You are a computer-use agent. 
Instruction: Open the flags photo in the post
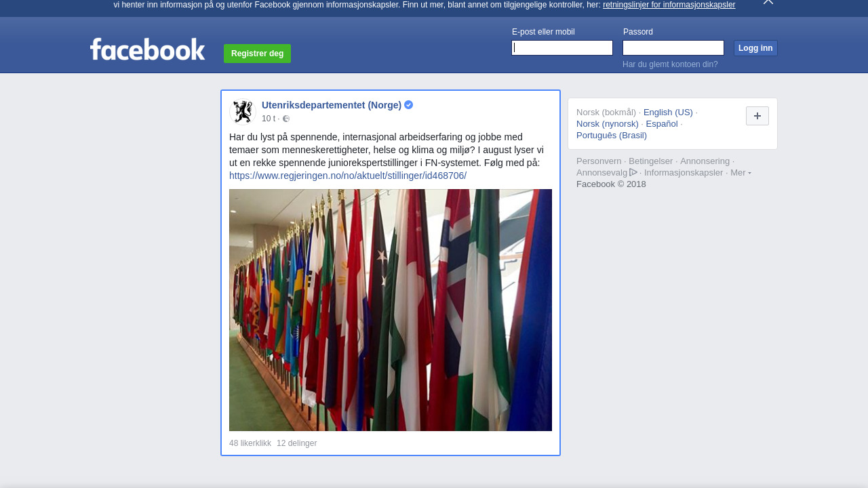[391, 310]
